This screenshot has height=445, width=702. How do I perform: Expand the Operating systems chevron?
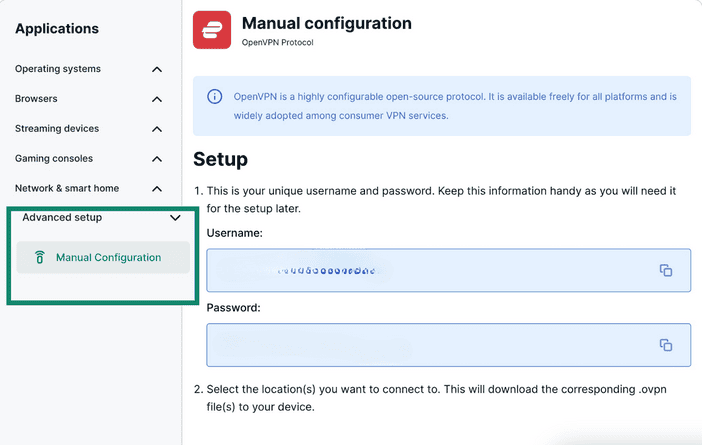(x=157, y=69)
